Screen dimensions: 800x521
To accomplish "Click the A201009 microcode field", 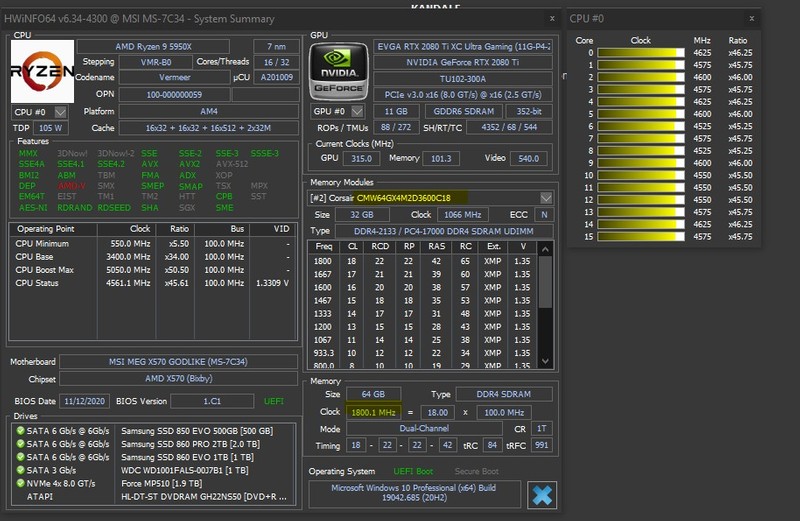I will (x=277, y=78).
